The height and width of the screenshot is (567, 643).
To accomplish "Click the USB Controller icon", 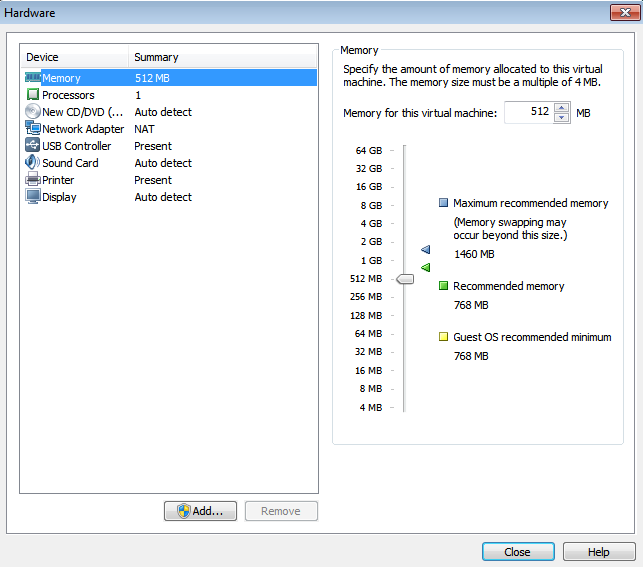I will tap(33, 145).
